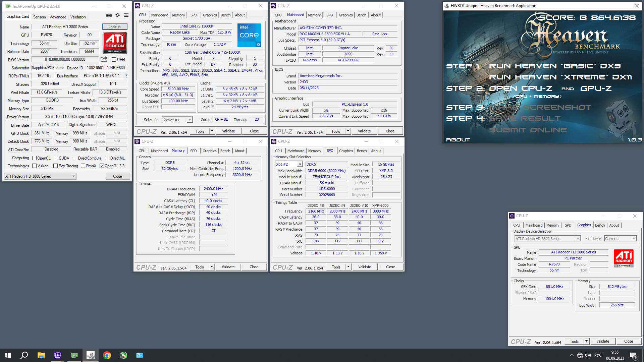
Task: Open SPD tab in CPU-Z Memory window
Action: (194, 151)
